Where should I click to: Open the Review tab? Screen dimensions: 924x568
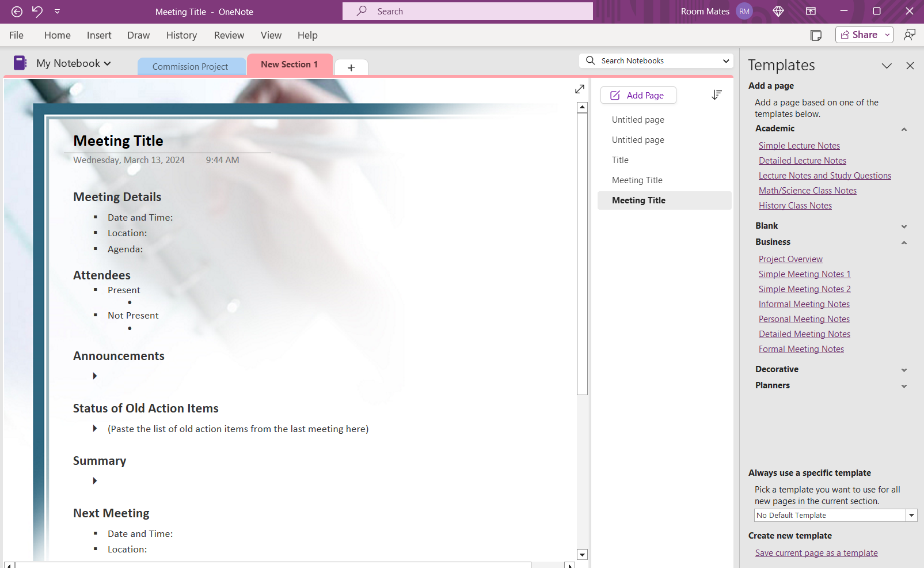coord(229,35)
